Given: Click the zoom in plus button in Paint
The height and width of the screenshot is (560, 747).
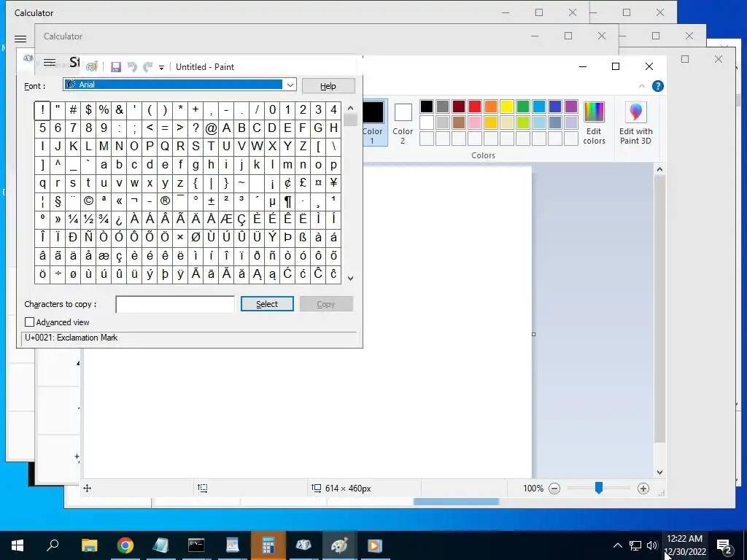Looking at the screenshot, I should click(x=643, y=488).
